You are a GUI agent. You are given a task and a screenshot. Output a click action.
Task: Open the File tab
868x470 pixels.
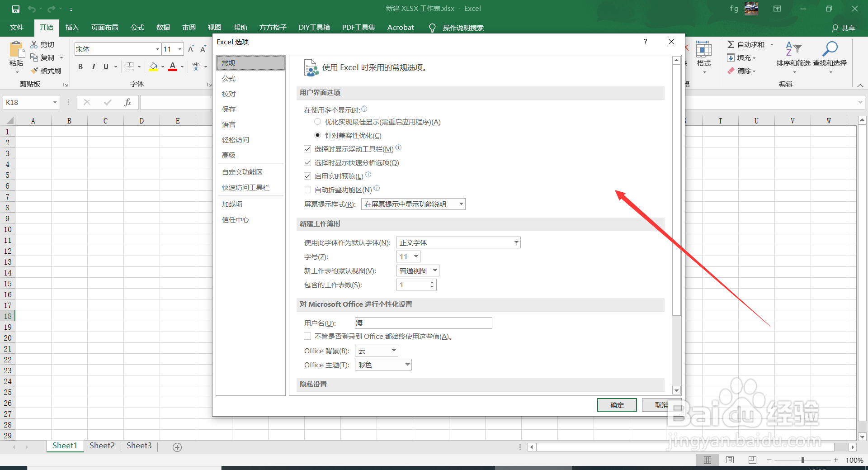pyautogui.click(x=17, y=28)
